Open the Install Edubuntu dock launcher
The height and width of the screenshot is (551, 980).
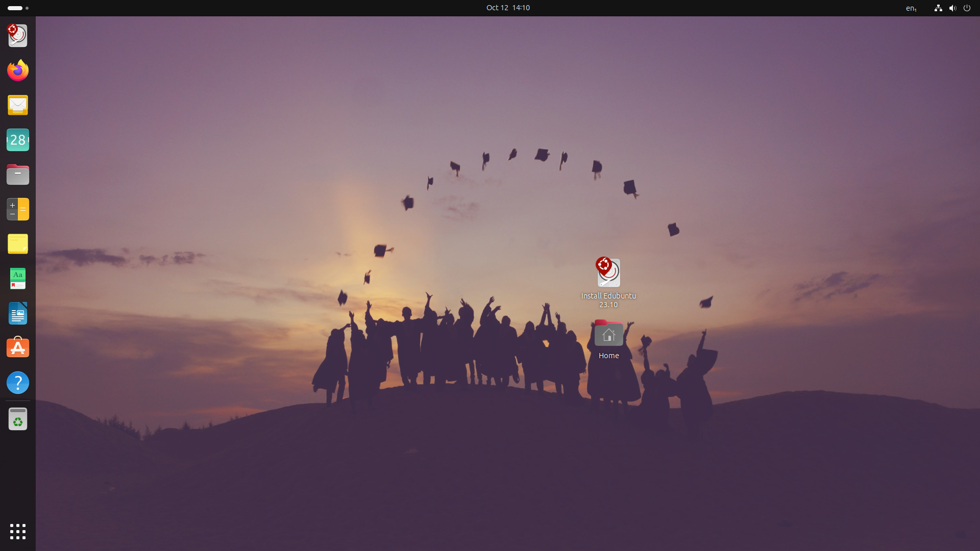click(x=18, y=36)
